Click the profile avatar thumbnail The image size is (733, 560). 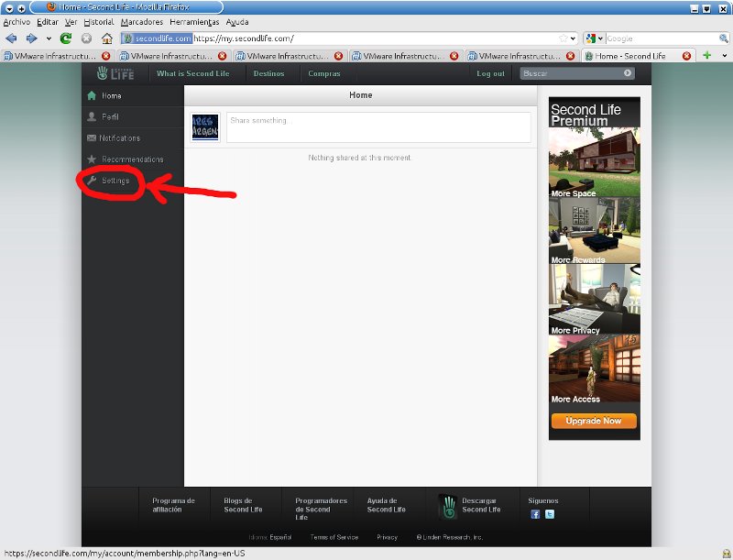pos(205,126)
